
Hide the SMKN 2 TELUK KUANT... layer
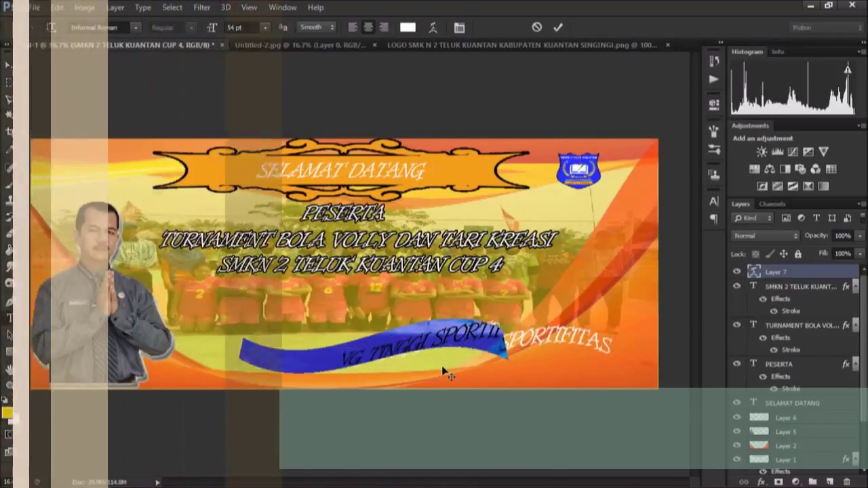pos(736,287)
